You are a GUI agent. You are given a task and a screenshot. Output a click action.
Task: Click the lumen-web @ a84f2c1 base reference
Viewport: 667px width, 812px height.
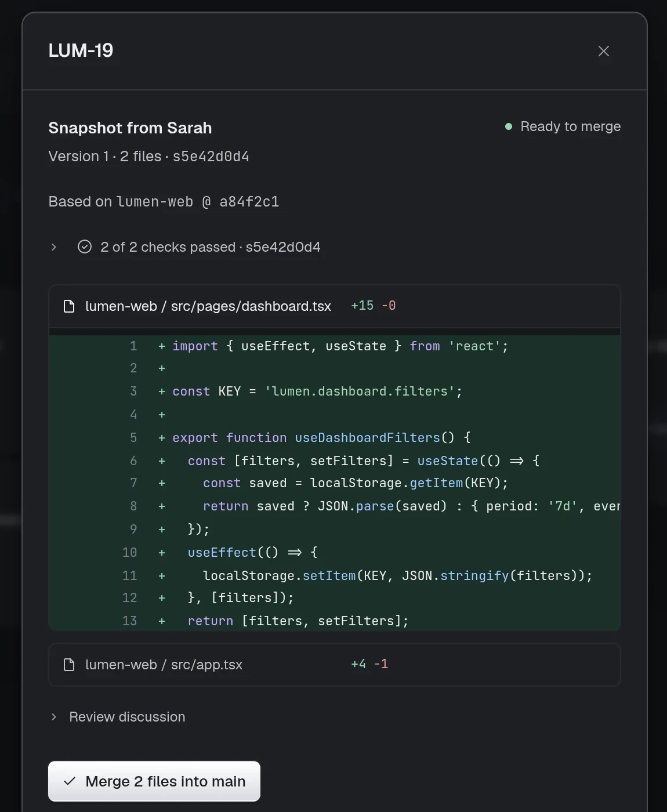198,202
